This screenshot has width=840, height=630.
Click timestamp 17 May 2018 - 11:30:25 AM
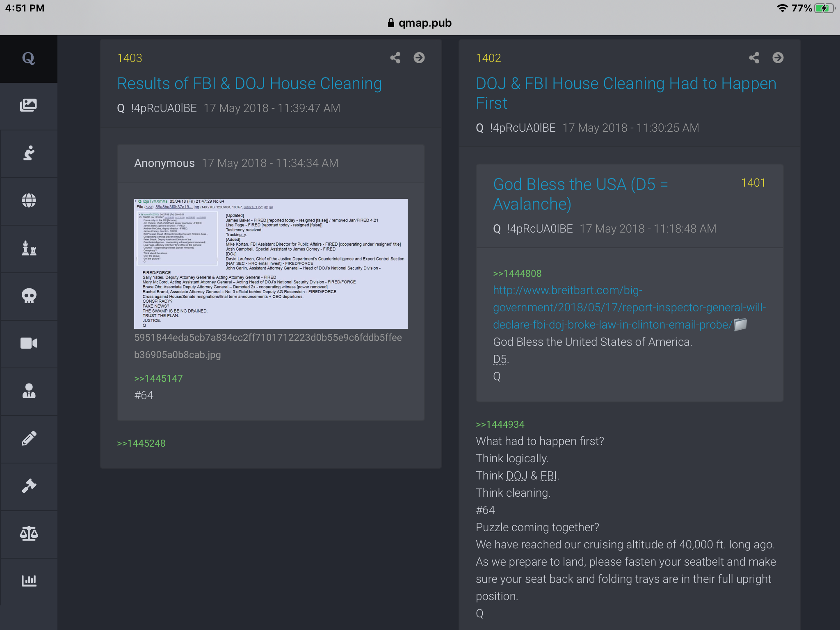pos(631,128)
